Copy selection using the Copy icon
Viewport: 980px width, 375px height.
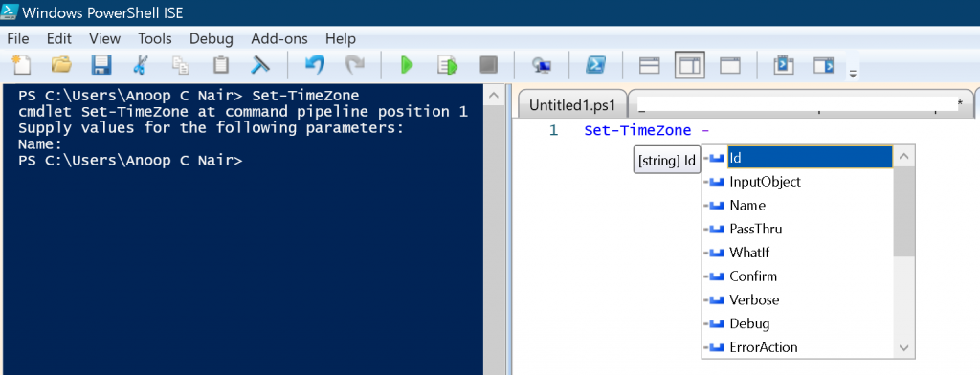click(x=181, y=65)
